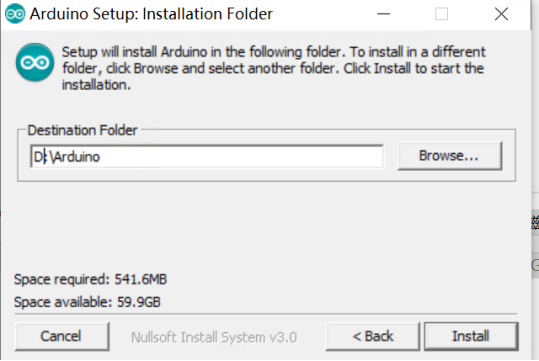Start installation with the Install button
The image size is (539, 361).
click(471, 336)
